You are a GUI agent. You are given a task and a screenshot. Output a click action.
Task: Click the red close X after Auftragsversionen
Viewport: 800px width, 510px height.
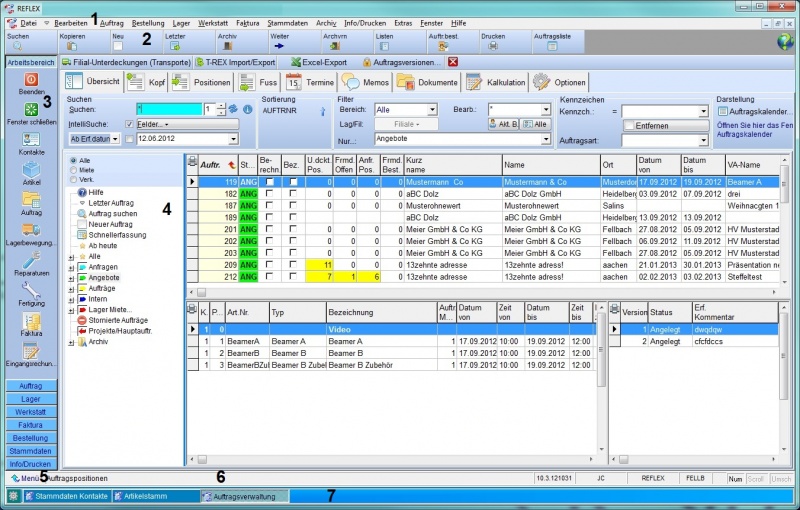(x=453, y=62)
